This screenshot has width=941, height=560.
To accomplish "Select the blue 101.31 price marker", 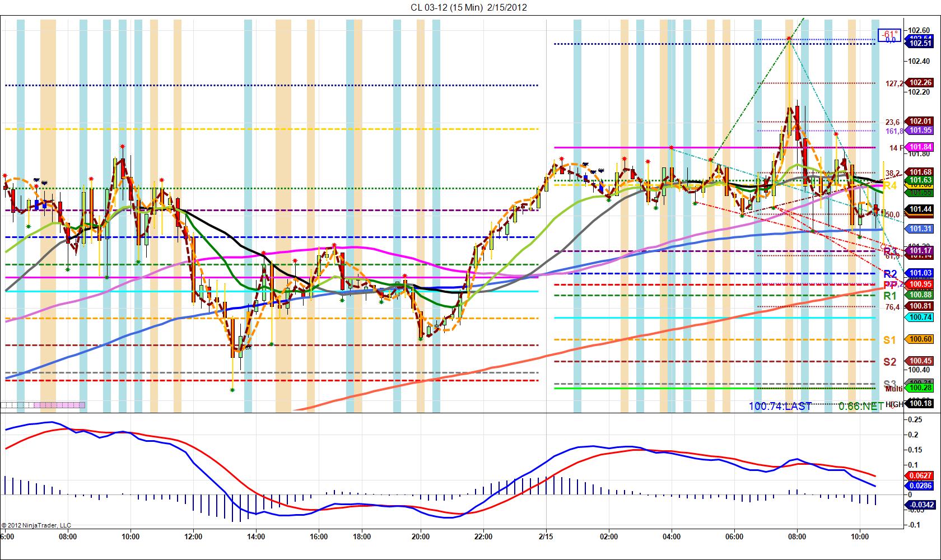I will [x=920, y=228].
